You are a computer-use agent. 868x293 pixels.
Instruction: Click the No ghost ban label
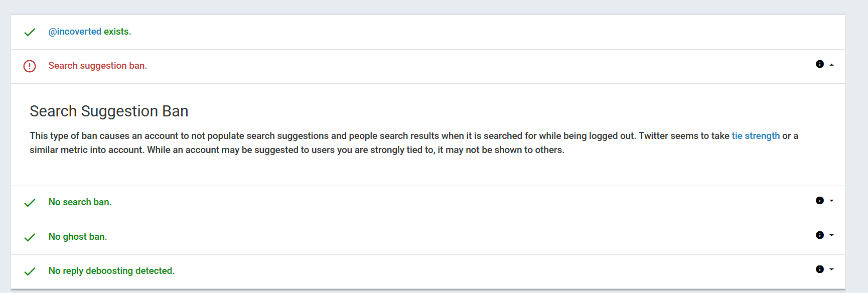(x=78, y=237)
